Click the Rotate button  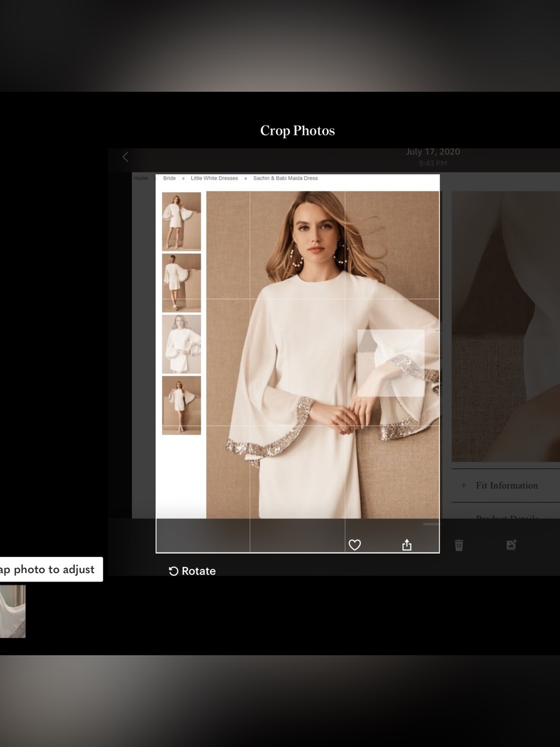(192, 571)
